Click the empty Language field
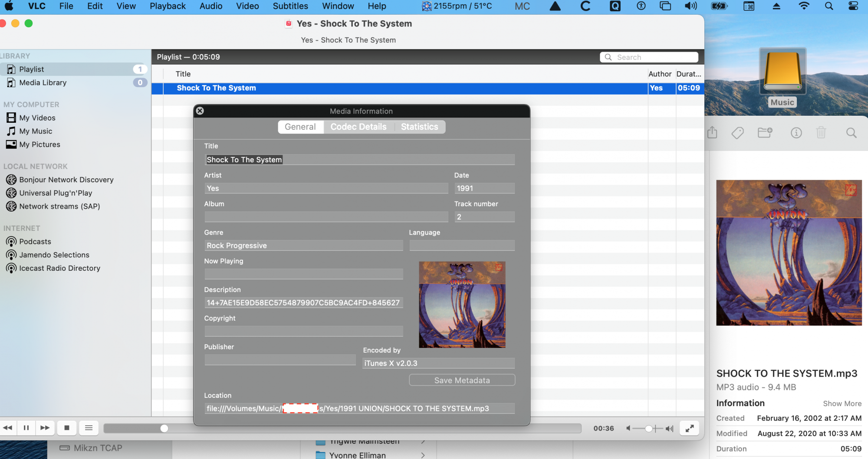This screenshot has width=868, height=459. (x=462, y=246)
